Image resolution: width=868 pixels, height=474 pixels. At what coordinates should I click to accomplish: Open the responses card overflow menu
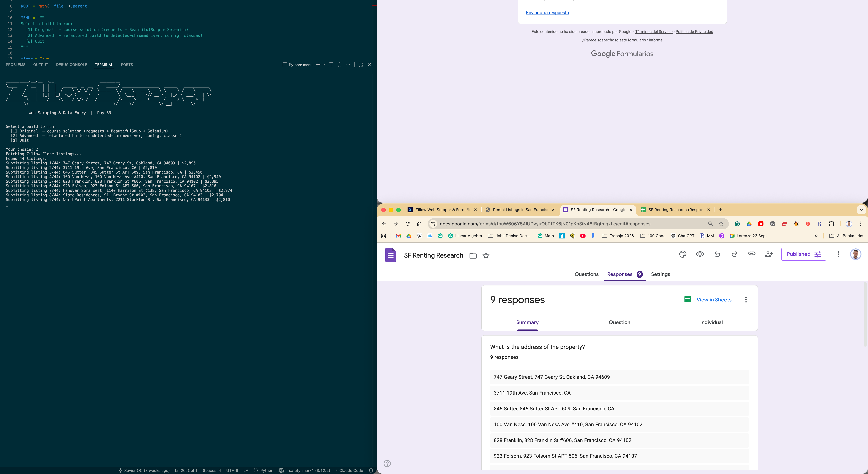(746, 300)
